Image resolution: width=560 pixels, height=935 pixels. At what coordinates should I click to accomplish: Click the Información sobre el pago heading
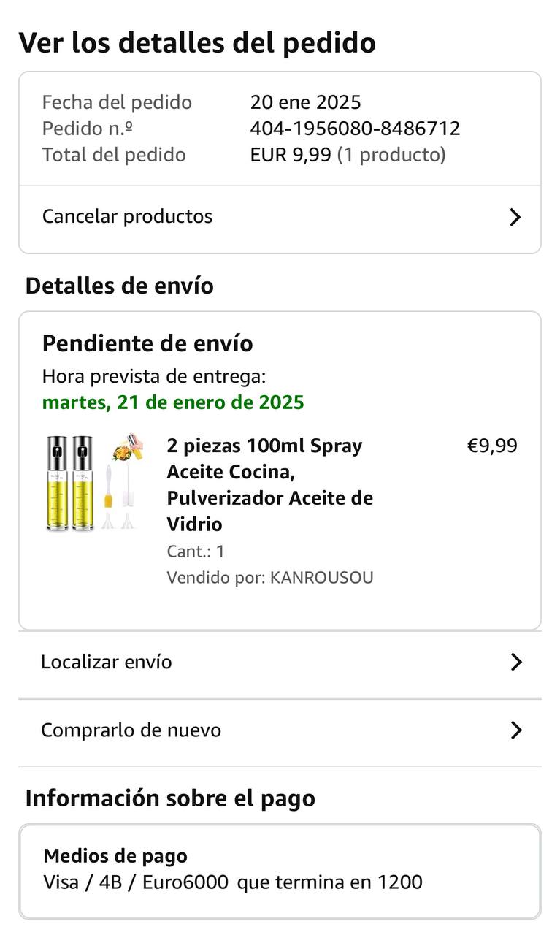pyautogui.click(x=170, y=798)
